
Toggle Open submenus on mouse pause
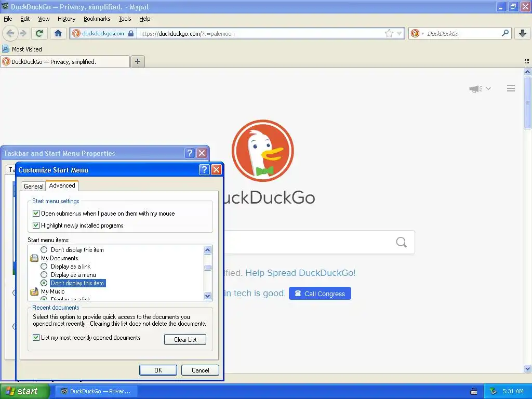36,214
